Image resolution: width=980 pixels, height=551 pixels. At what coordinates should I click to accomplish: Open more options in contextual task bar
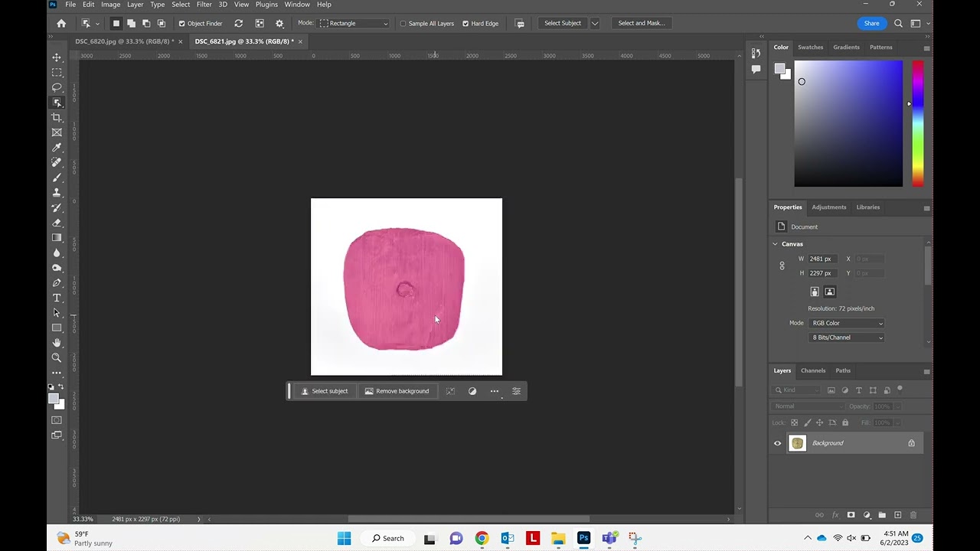click(495, 391)
